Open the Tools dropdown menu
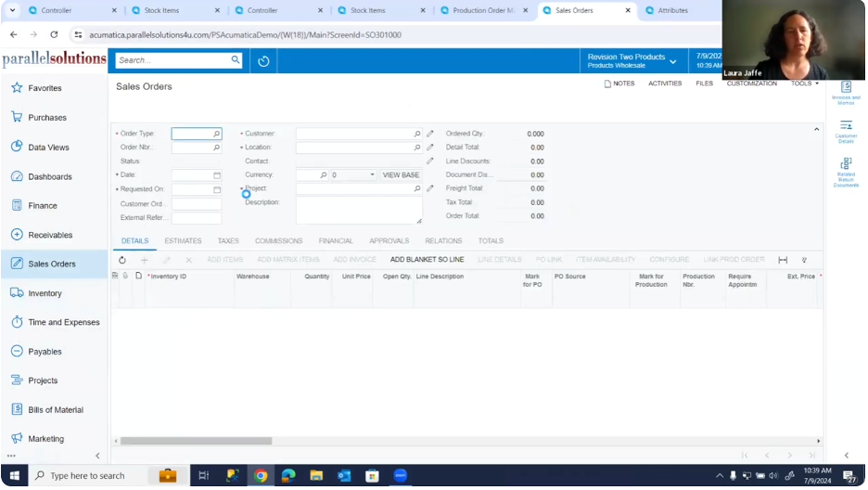868x490 pixels. 804,84
